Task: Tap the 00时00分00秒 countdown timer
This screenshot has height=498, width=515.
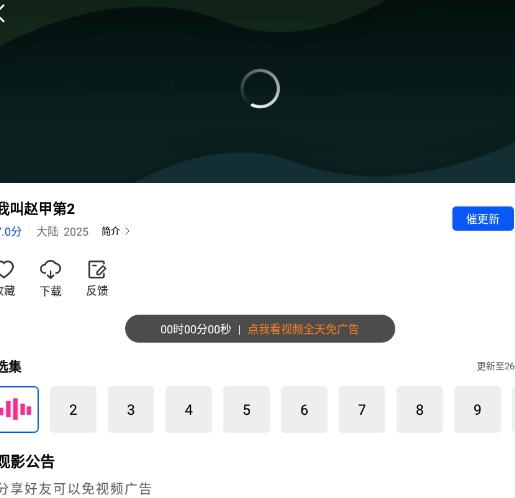Action: (196, 329)
